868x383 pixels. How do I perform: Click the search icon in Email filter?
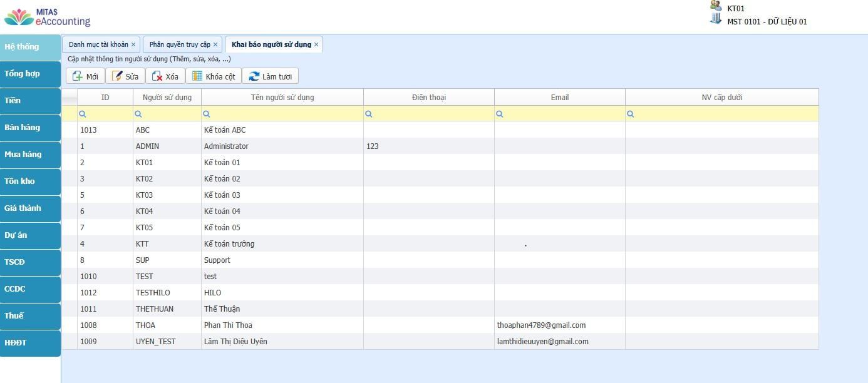(500, 114)
